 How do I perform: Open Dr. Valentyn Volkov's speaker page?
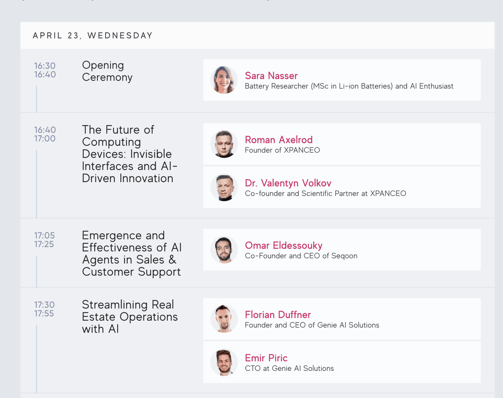[288, 183]
